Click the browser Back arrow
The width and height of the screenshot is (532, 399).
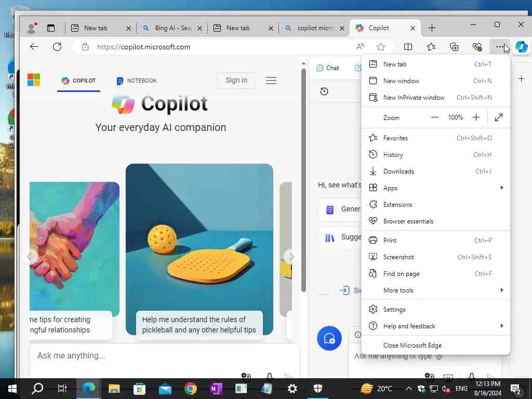click(34, 47)
